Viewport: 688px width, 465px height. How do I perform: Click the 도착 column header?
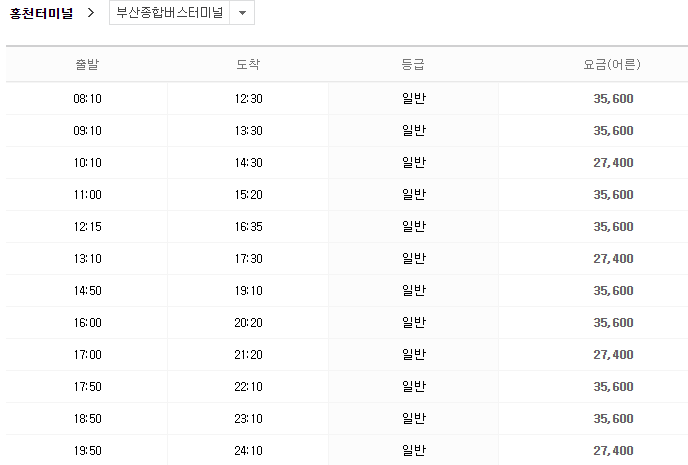tap(249, 65)
